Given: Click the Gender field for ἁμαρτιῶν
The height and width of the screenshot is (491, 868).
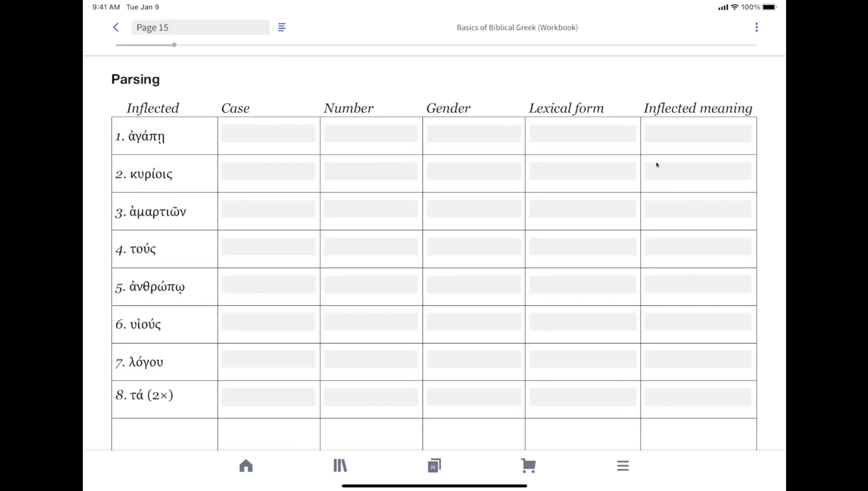Looking at the screenshot, I should [474, 209].
